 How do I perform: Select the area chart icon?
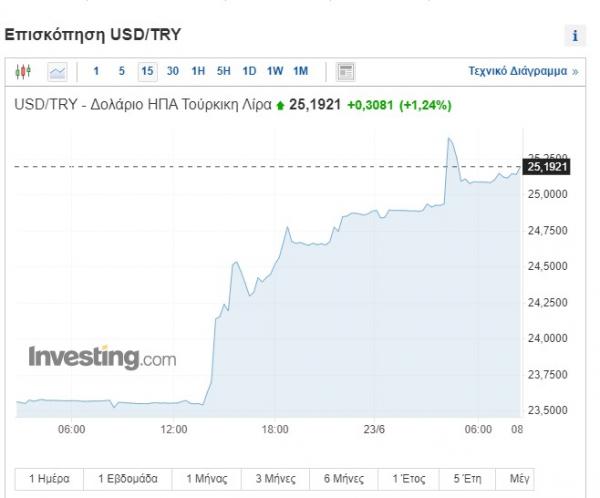tap(57, 72)
